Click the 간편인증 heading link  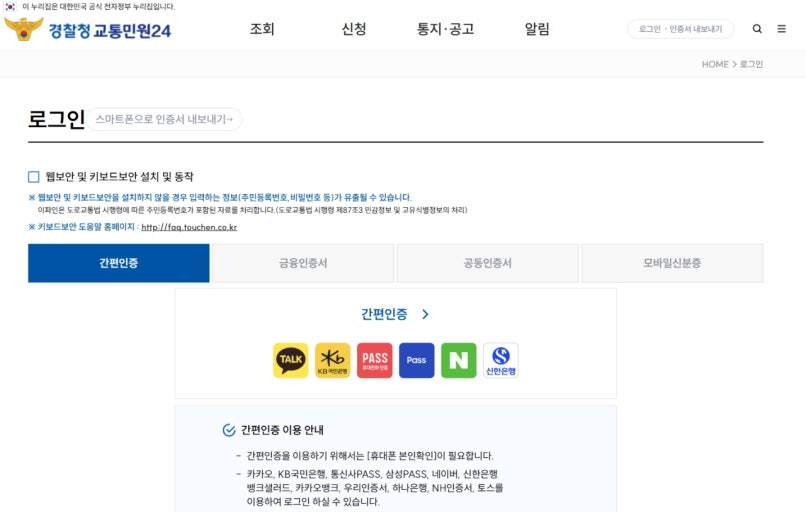point(384,314)
